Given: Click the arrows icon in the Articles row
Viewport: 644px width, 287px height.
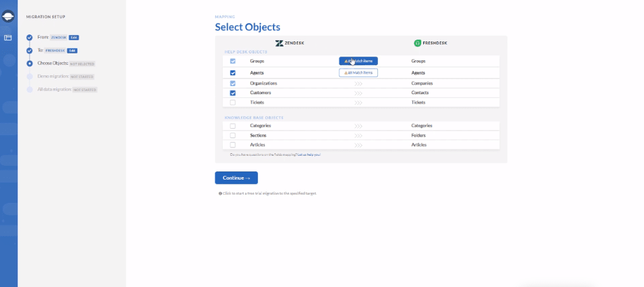Looking at the screenshot, I should click(358, 145).
